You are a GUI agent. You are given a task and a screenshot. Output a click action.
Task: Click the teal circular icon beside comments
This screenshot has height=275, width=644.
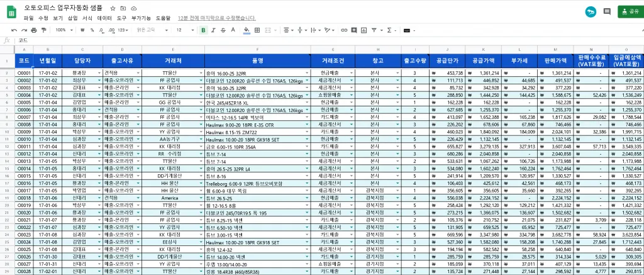click(x=591, y=12)
